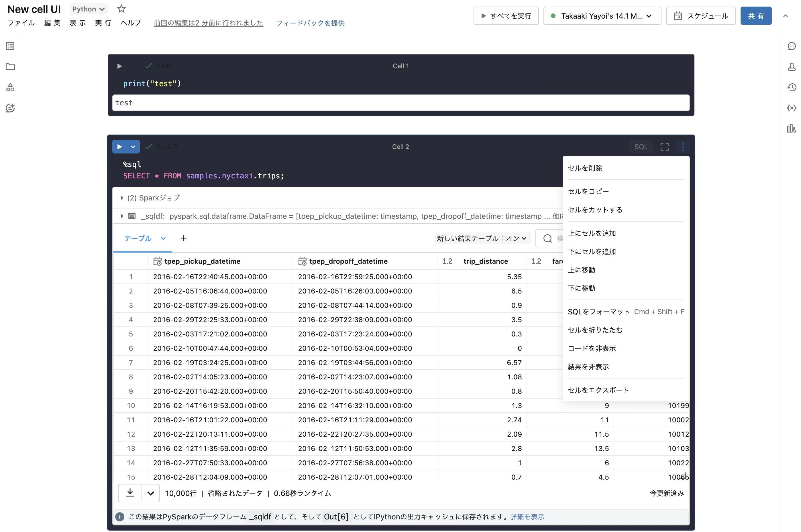Open the ファイル menu
The width and height of the screenshot is (801, 532).
pos(21,23)
